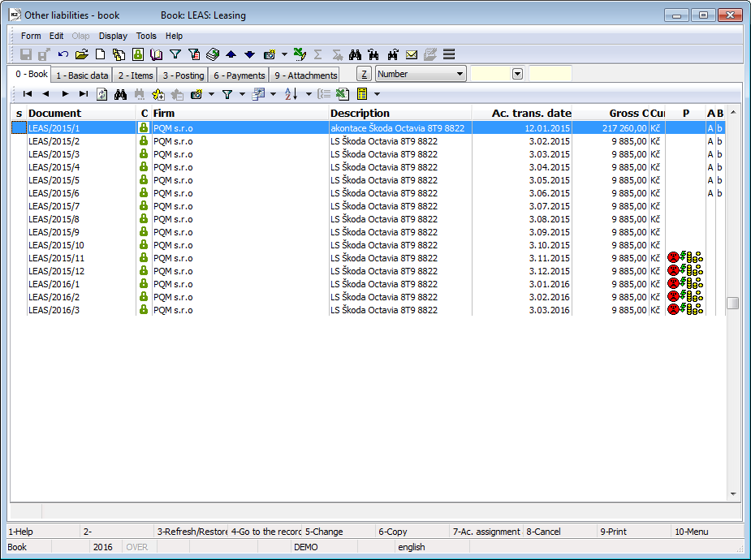The width and height of the screenshot is (751, 560).
Task: Open the Form menu
Action: click(31, 36)
